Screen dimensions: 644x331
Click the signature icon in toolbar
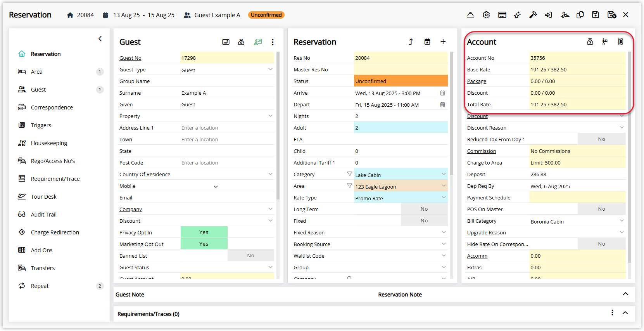(565, 15)
